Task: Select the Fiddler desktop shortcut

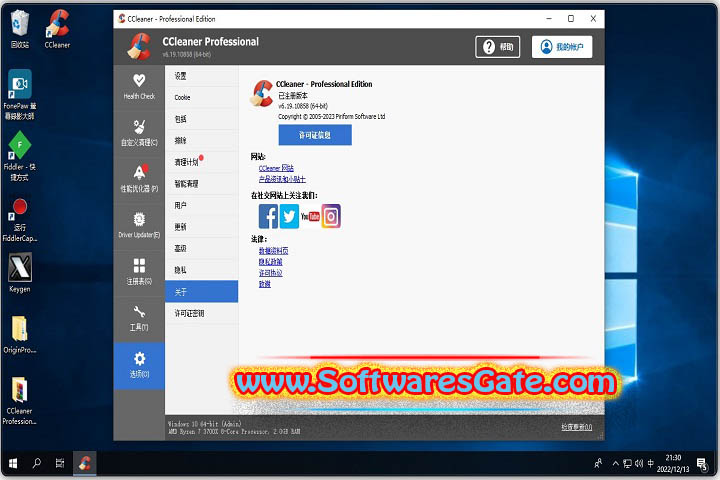Action: click(x=19, y=156)
